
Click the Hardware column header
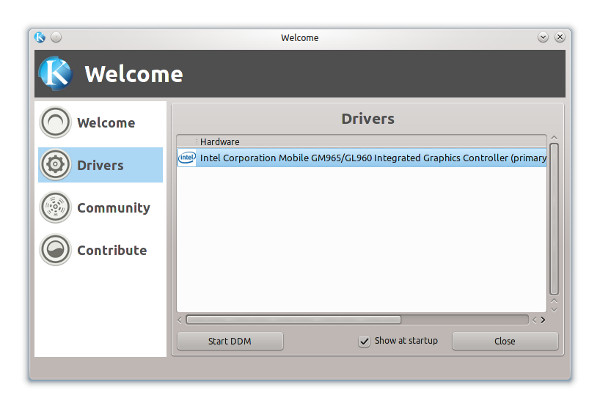tap(220, 142)
